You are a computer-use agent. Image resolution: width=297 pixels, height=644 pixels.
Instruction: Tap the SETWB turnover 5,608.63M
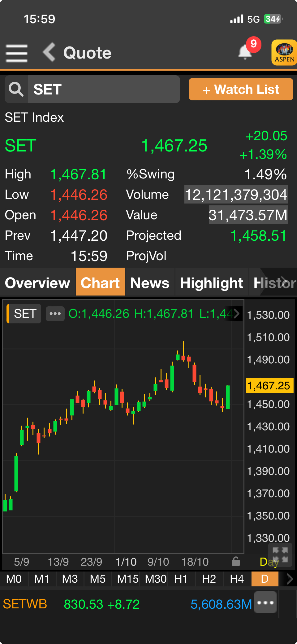(221, 604)
